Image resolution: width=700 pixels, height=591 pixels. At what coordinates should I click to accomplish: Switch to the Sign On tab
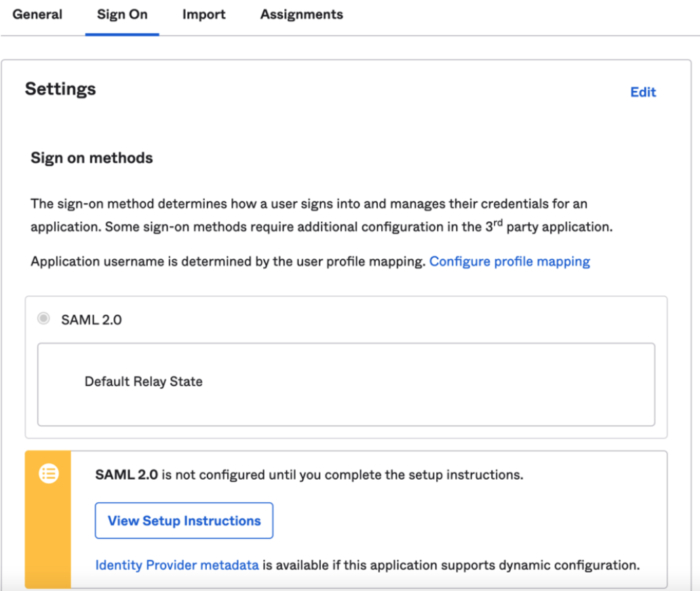(122, 14)
